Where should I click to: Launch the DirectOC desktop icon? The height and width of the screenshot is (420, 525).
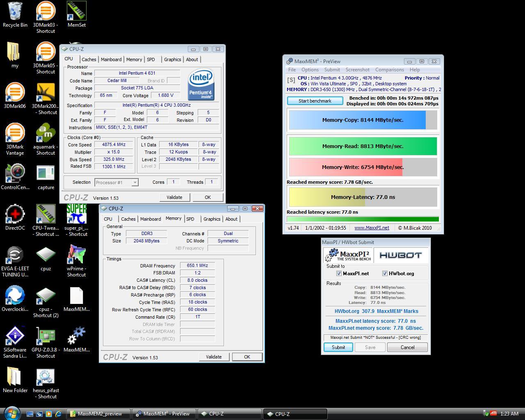15,217
